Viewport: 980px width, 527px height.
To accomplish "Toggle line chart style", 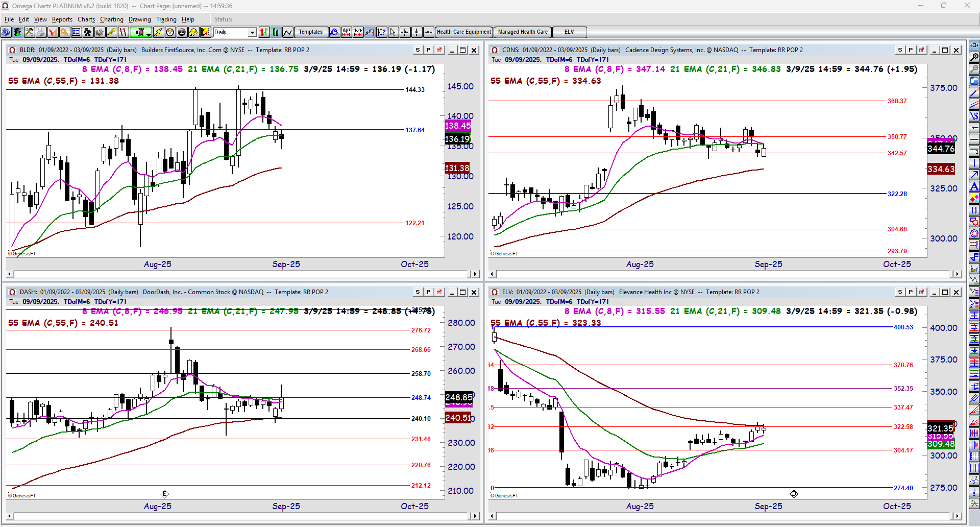I will 287,32.
